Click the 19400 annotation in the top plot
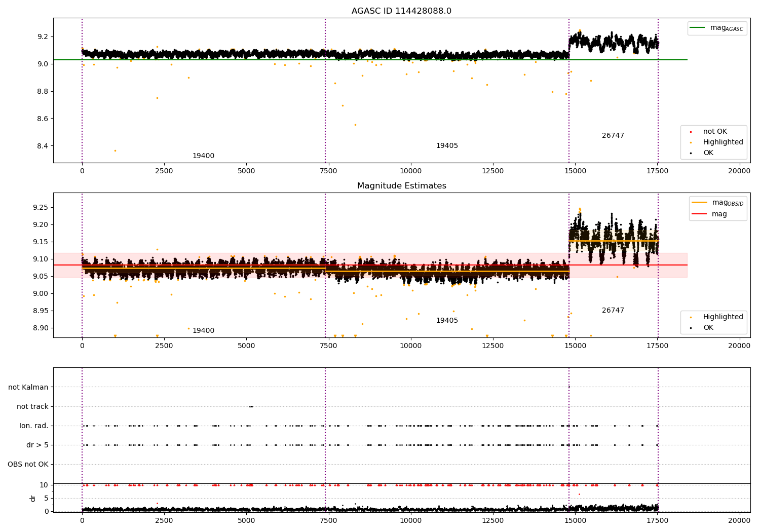The height and width of the screenshot is (532, 760). pyautogui.click(x=203, y=156)
